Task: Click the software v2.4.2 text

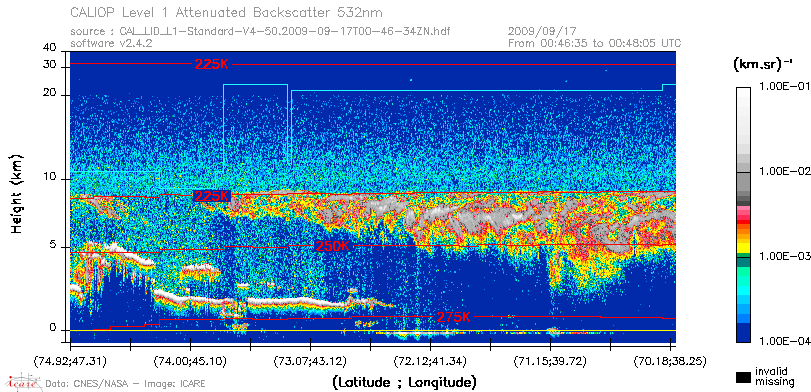Action: point(111,43)
